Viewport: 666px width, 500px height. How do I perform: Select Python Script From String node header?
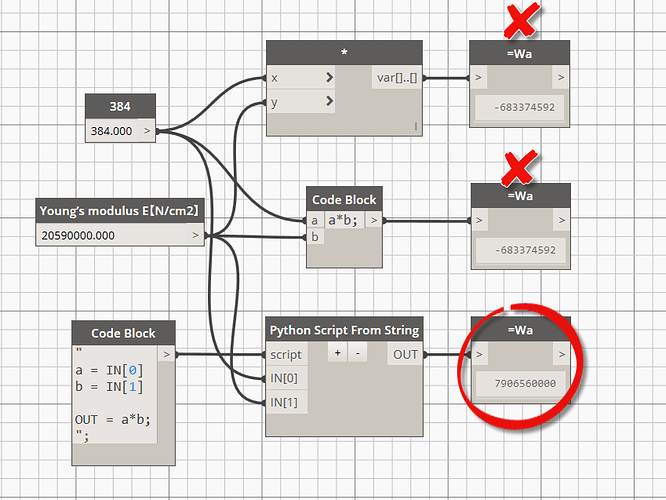[x=344, y=330]
